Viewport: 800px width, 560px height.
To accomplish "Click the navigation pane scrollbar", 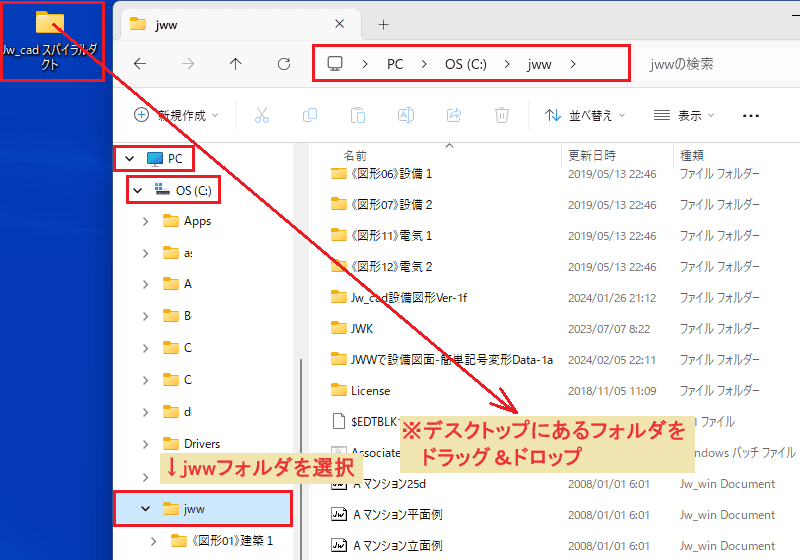I will pyautogui.click(x=301, y=459).
